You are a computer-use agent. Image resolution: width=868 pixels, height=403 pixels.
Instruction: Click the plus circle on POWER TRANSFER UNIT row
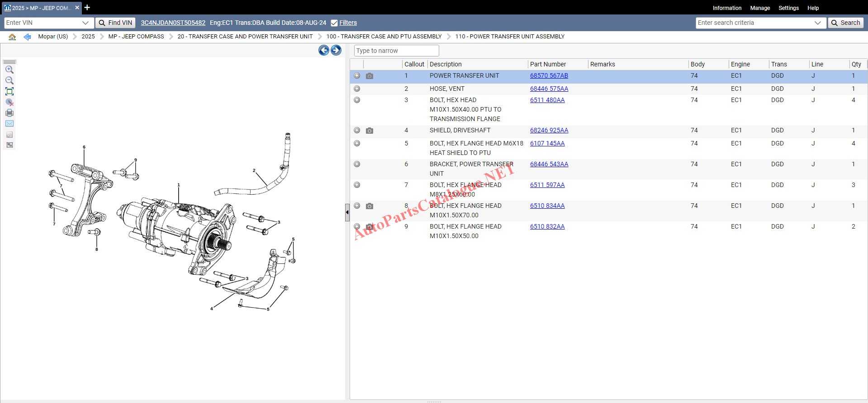357,76
